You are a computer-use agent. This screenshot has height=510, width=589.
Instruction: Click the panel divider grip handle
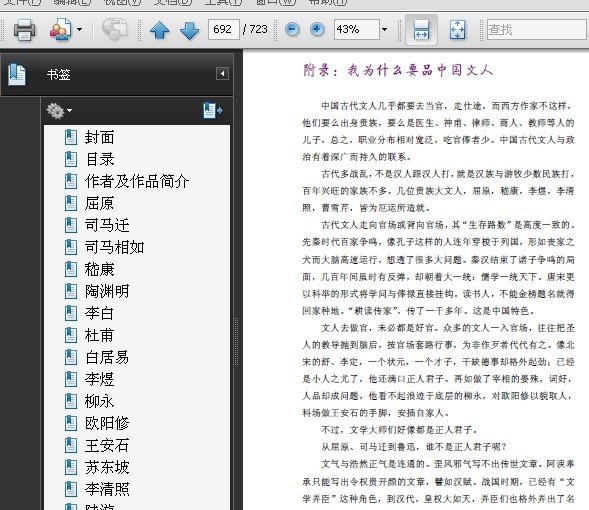[x=236, y=341]
